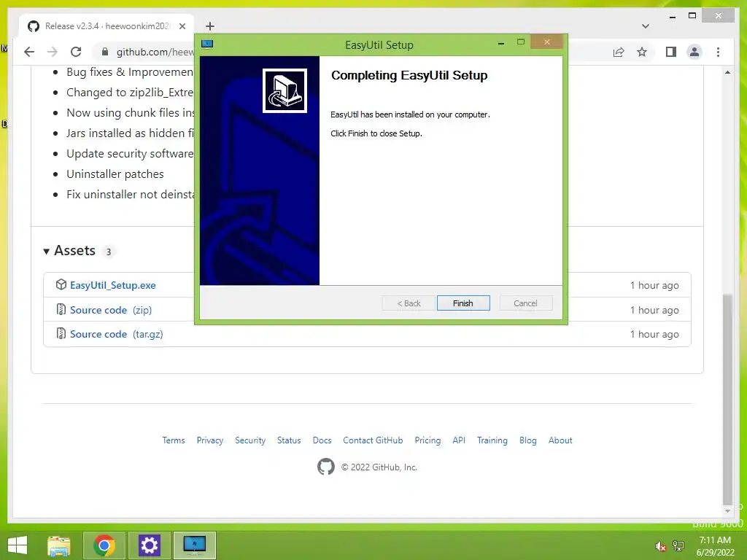Open Chrome tab search chevron
747x560 pixels.
[x=646, y=26]
